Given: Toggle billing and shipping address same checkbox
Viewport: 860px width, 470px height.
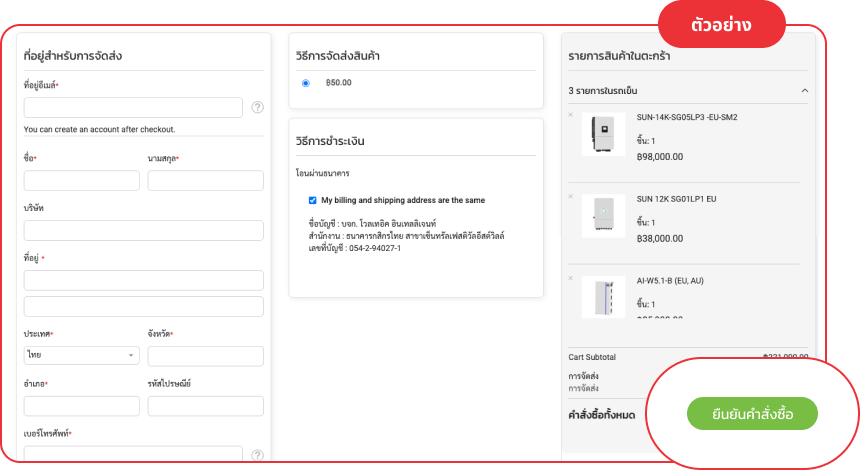Looking at the screenshot, I should point(313,200).
